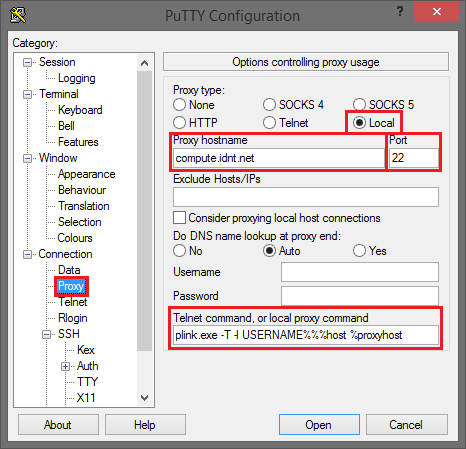This screenshot has height=449, width=466.
Task: Click the category list scroll down arrow
Action: [x=144, y=397]
